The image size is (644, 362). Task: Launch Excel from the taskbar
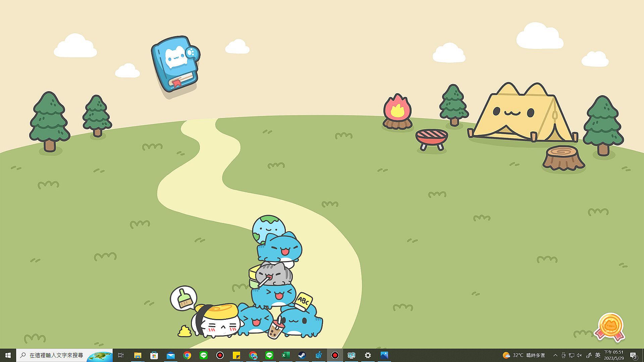click(285, 355)
